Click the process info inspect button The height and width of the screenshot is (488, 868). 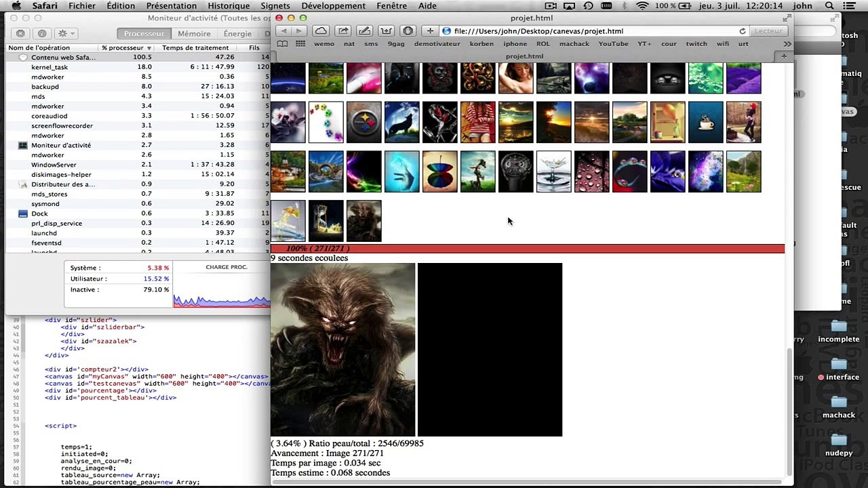42,33
